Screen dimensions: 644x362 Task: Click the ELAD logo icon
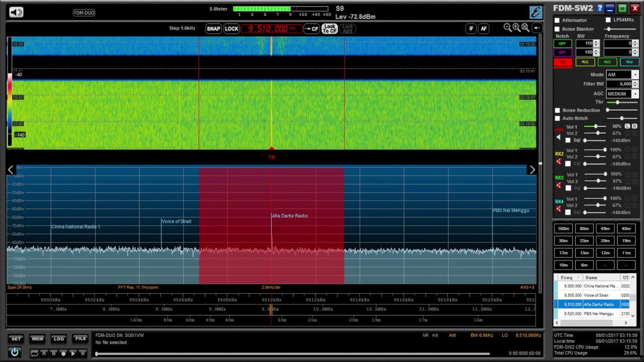536,13
